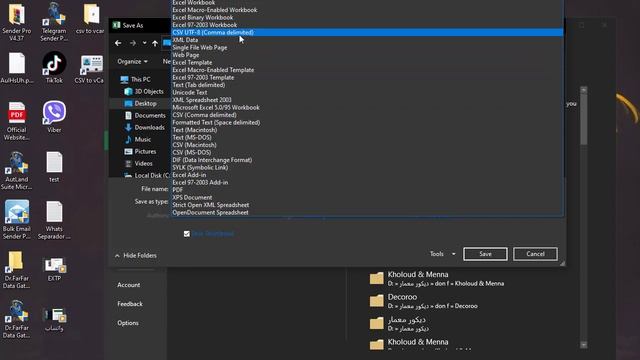Collapse folders with Hide Folders
640x360 pixels.
click(x=136, y=256)
